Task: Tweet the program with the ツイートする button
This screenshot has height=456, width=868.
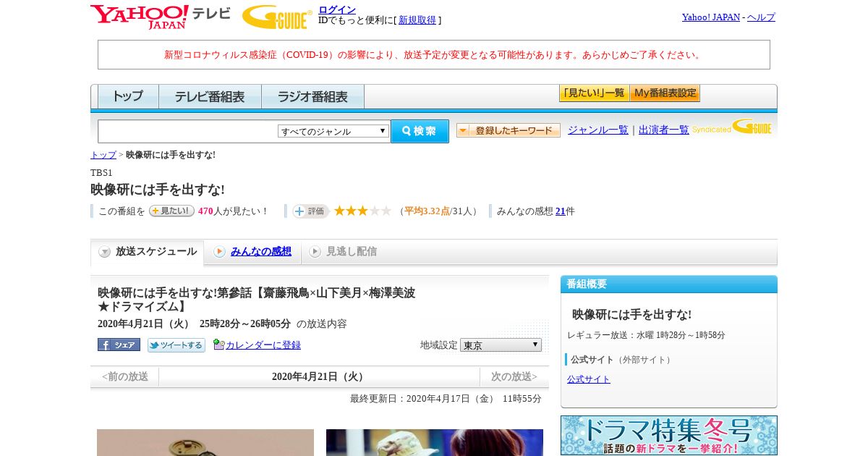Action: tap(176, 345)
